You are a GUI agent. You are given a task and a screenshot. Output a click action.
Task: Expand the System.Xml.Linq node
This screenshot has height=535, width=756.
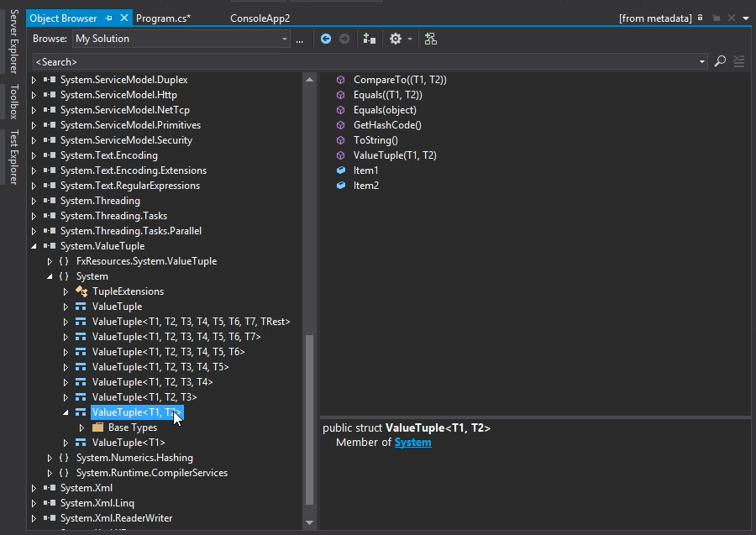coord(34,503)
